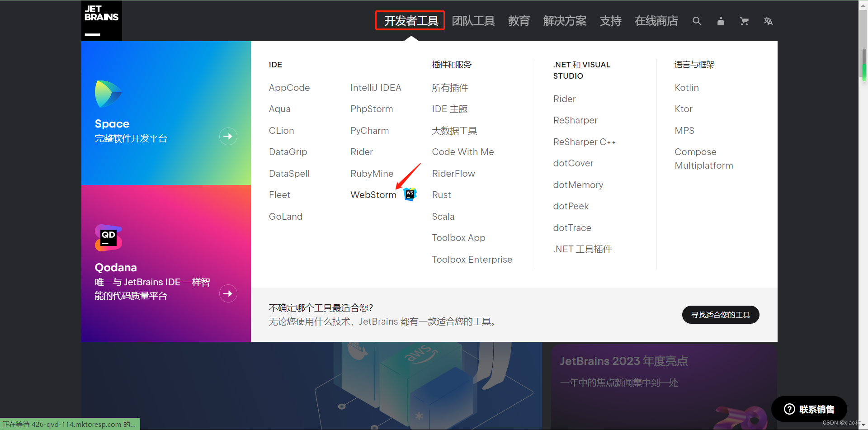Open the PhpStorm link
The image size is (868, 430).
[372, 109]
